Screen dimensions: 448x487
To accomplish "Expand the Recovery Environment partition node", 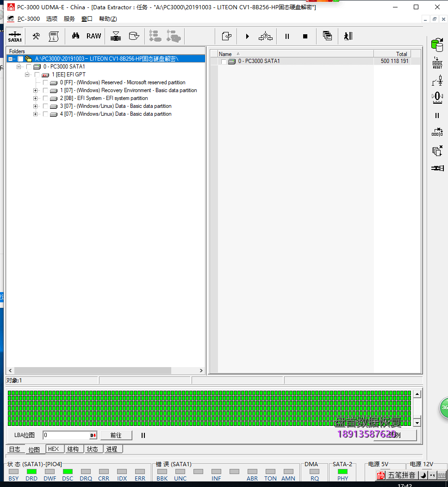I will click(x=35, y=90).
